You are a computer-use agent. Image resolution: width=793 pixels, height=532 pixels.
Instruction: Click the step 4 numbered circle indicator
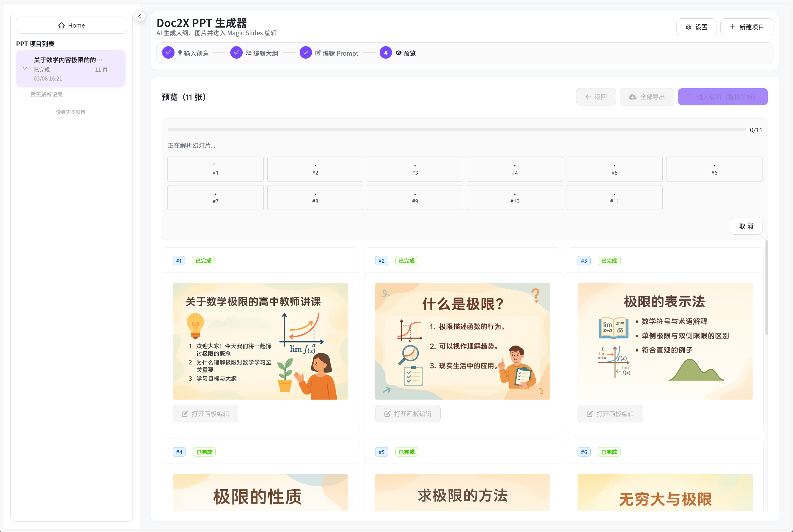386,53
